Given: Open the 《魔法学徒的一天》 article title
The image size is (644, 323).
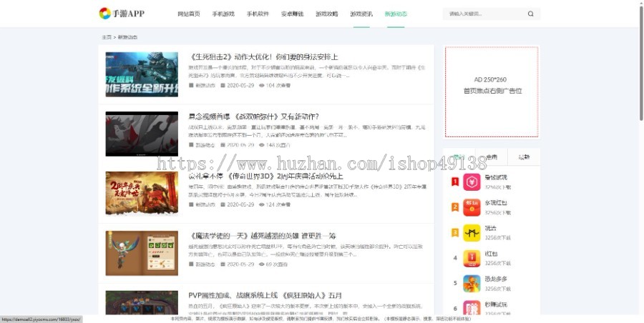Looking at the screenshot, I should point(263,236).
